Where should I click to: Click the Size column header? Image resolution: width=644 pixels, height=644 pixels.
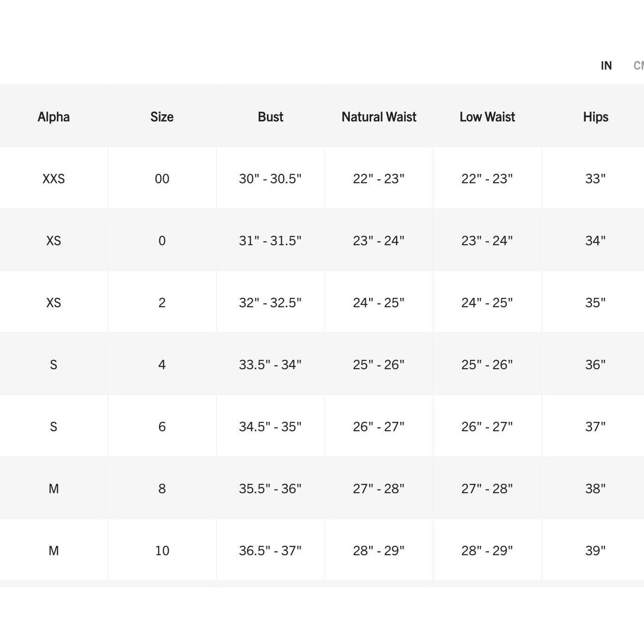point(162,117)
